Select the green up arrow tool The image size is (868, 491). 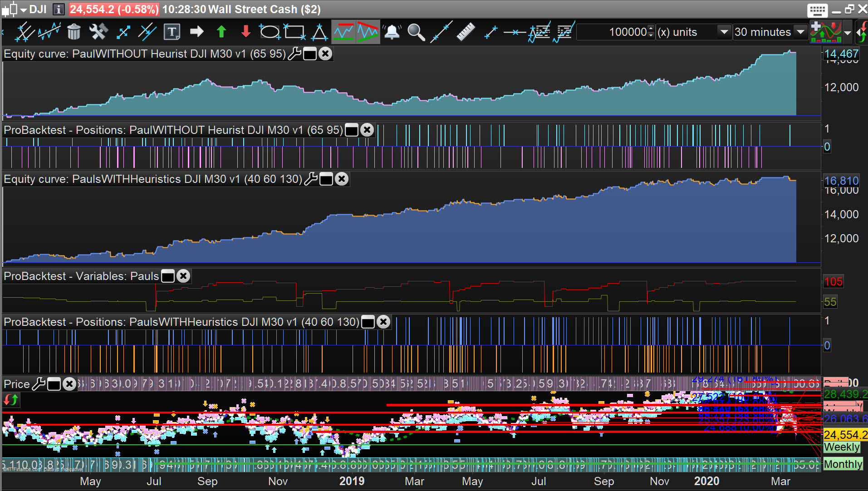[x=221, y=32]
